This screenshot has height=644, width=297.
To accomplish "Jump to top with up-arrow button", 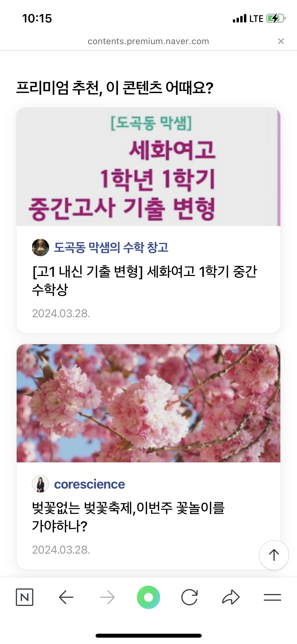I will [x=274, y=555].
